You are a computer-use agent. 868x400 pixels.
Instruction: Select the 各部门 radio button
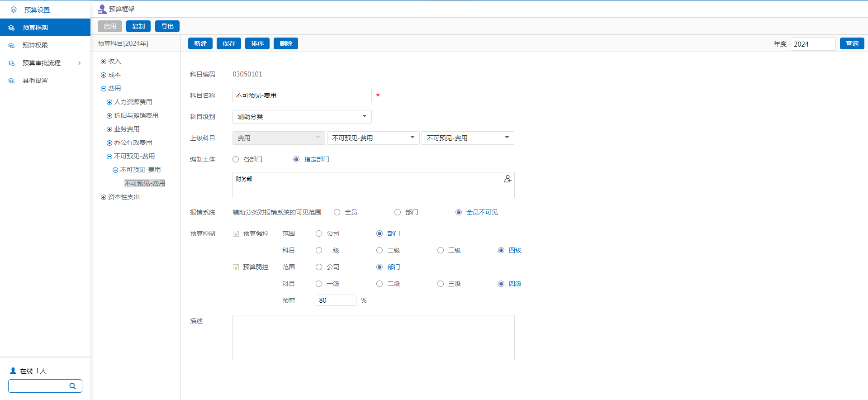tap(236, 159)
